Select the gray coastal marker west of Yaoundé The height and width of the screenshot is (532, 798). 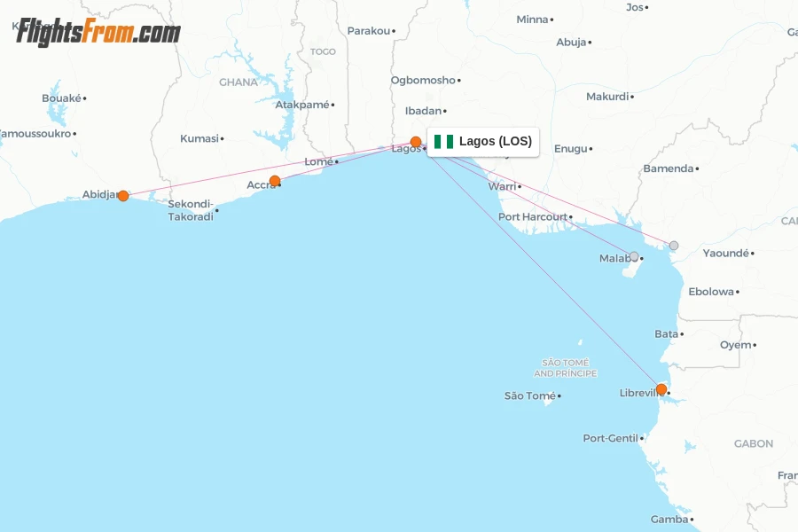[x=674, y=246]
